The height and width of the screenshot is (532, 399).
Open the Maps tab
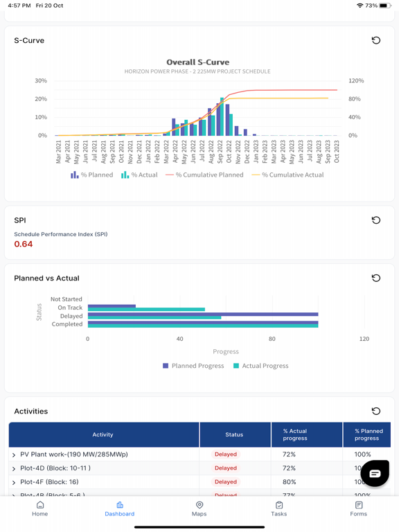coord(199,509)
